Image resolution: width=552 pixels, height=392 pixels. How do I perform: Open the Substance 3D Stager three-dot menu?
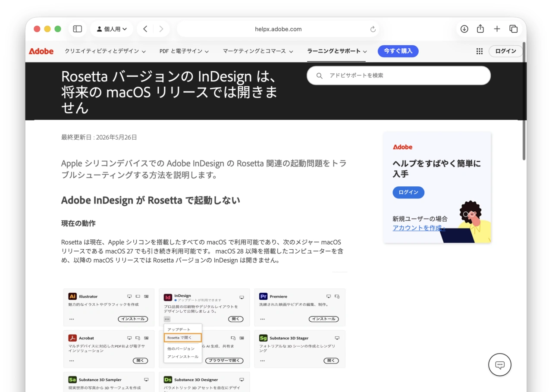(x=263, y=361)
